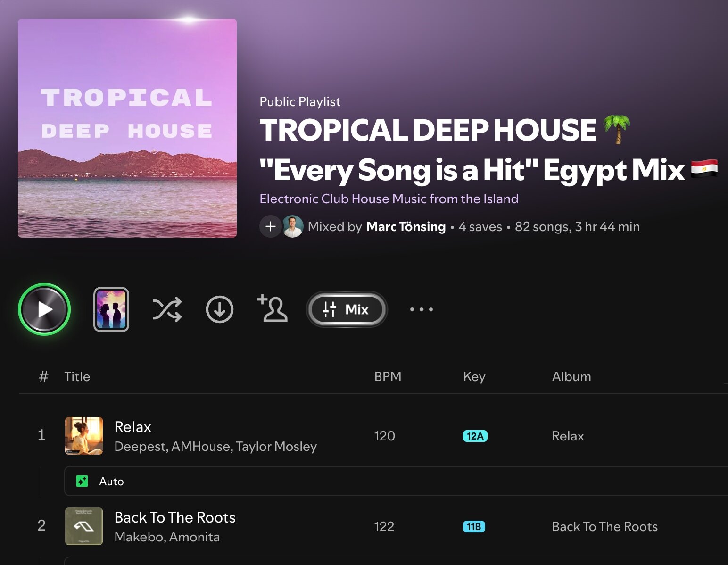Play the Tropical Deep House playlist

(x=44, y=309)
